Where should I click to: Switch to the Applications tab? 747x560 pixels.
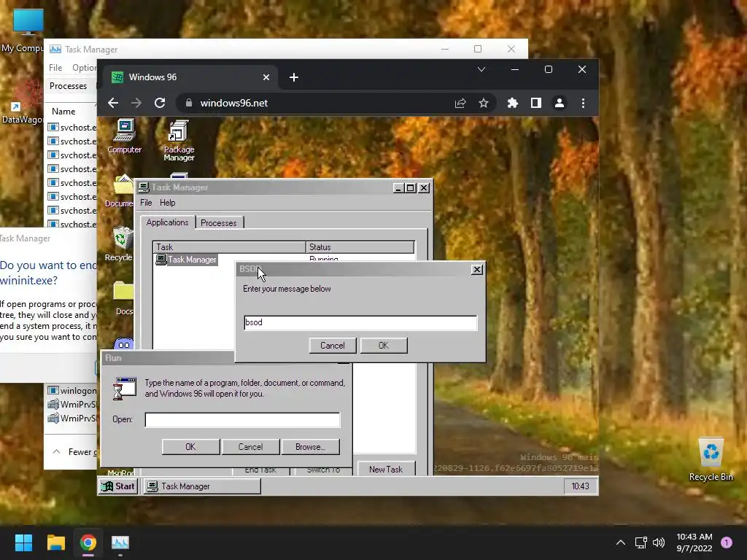[x=167, y=222]
